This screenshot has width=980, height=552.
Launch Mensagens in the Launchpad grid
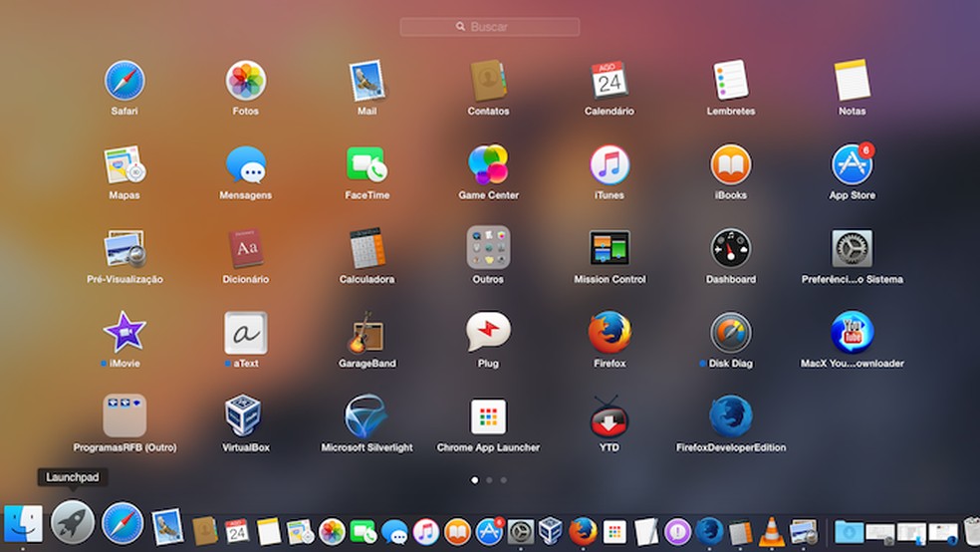[246, 165]
